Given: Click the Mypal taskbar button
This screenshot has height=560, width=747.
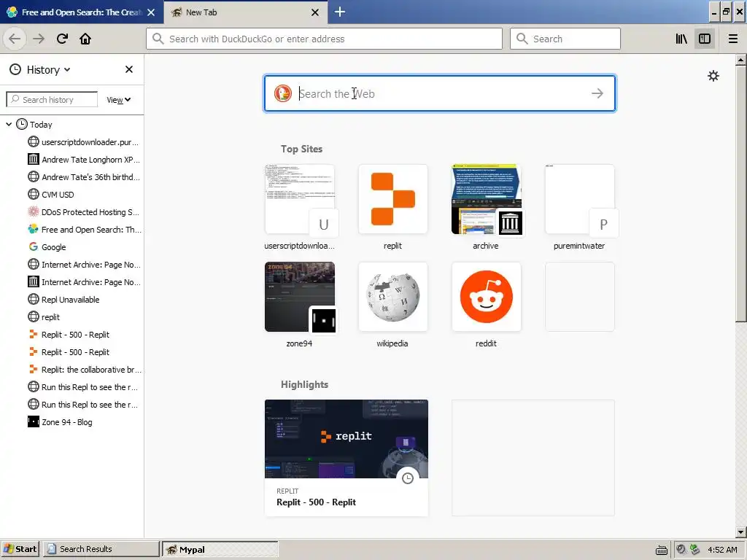Looking at the screenshot, I should pos(220,549).
